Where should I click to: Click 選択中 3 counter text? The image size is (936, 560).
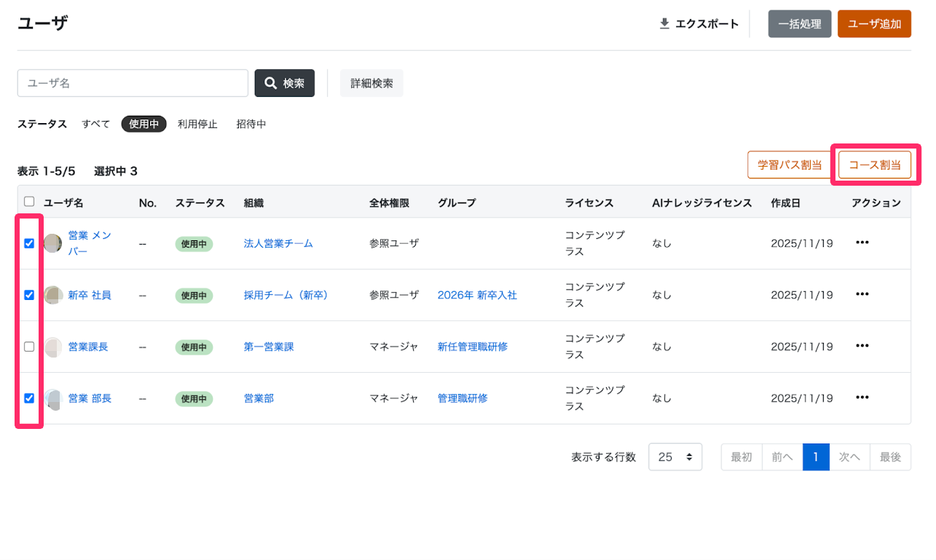[116, 171]
